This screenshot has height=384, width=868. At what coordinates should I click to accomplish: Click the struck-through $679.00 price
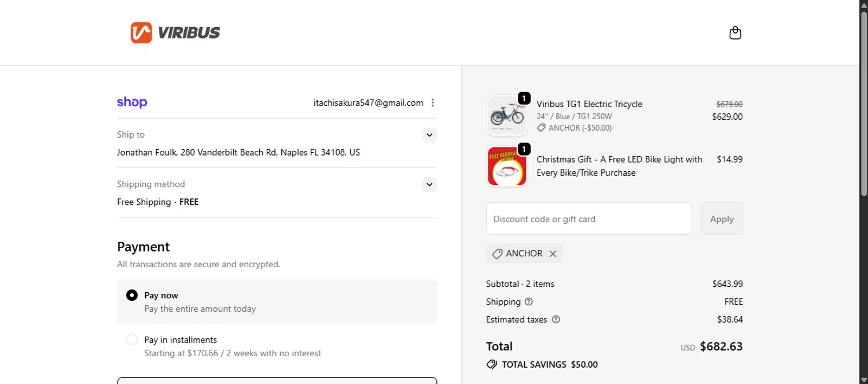point(729,105)
